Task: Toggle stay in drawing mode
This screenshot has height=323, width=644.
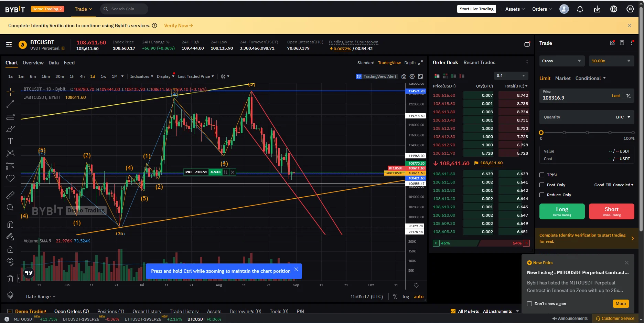Action: [10, 237]
